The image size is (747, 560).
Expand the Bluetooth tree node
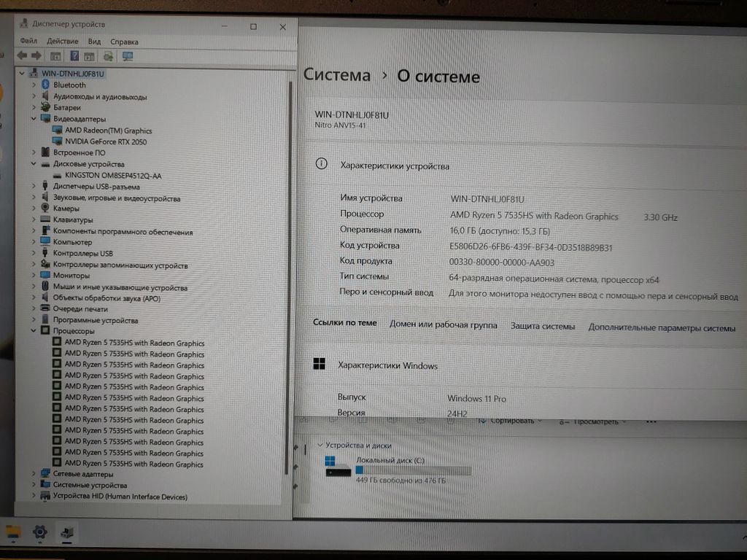point(34,85)
